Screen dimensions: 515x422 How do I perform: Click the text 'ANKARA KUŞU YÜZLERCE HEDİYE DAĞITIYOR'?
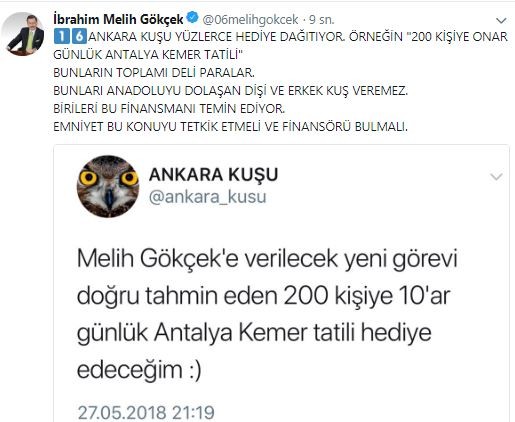(x=216, y=36)
